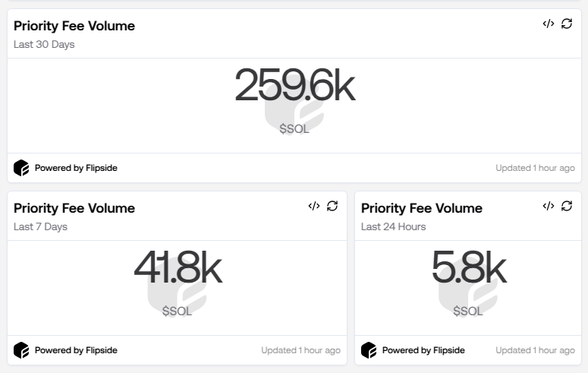
Task: Refresh the Last 7 Days fee card
Action: (x=332, y=206)
